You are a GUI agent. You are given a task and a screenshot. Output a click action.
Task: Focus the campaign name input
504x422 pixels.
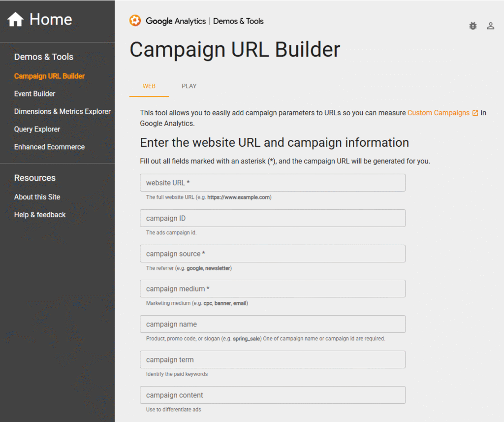[x=272, y=324]
